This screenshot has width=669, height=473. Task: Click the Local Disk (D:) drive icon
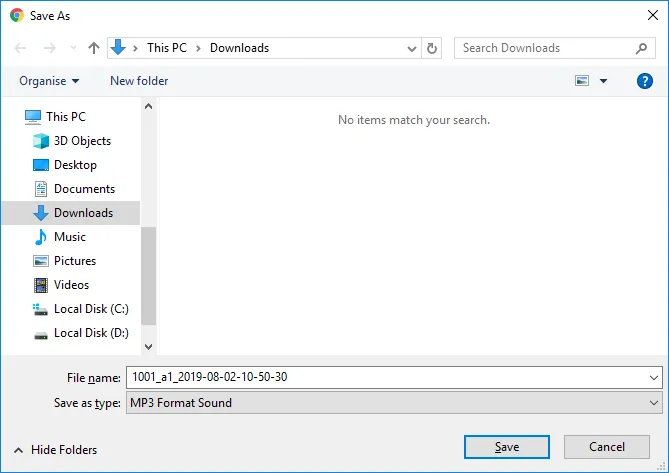pyautogui.click(x=41, y=336)
